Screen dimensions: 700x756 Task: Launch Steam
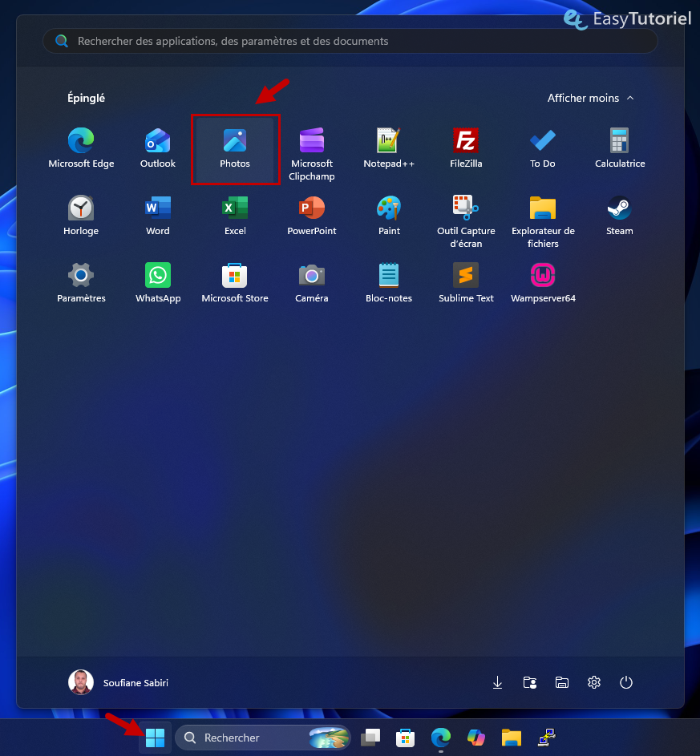620,216
